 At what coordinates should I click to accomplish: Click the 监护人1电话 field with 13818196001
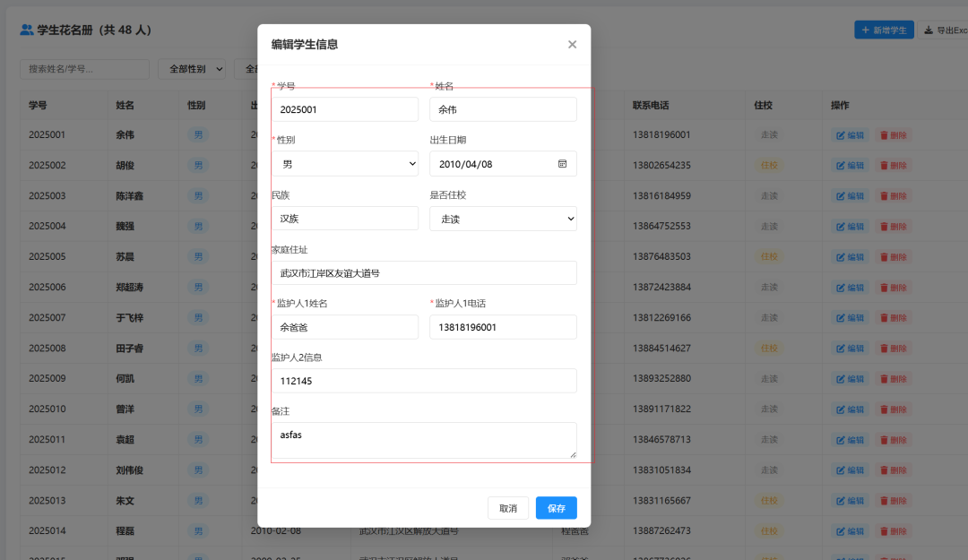tap(503, 327)
